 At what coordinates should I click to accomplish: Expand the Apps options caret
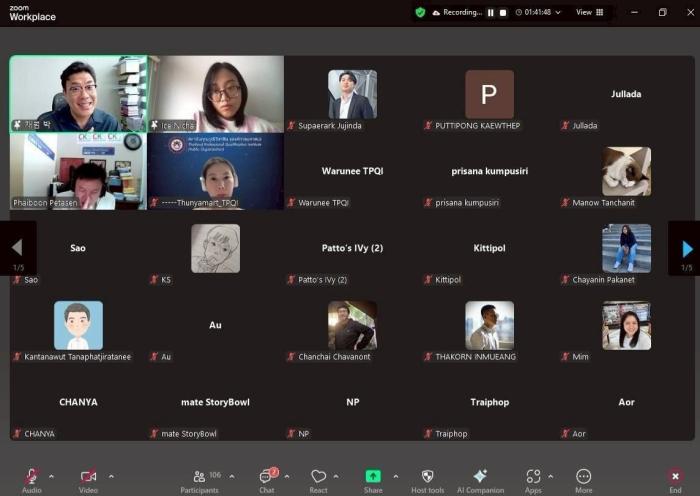click(550, 476)
